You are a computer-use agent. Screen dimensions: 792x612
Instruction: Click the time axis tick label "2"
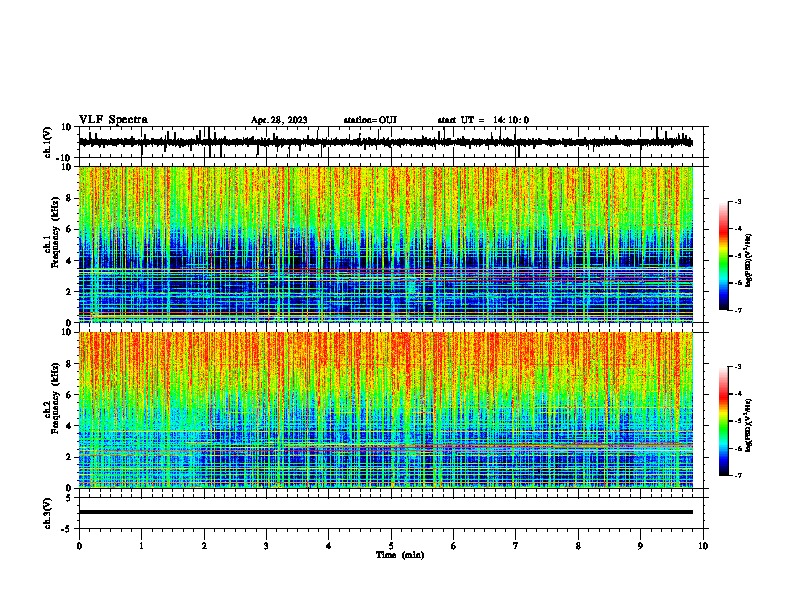(204, 546)
